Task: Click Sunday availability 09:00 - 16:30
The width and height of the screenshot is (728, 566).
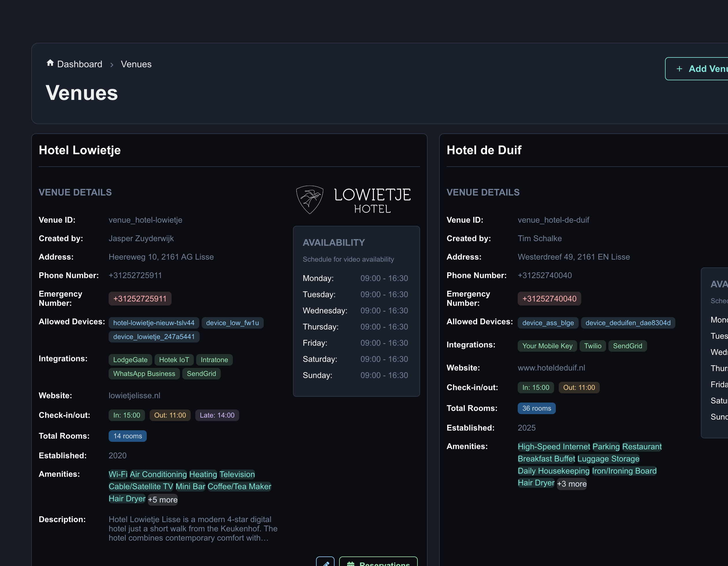Action: click(384, 375)
